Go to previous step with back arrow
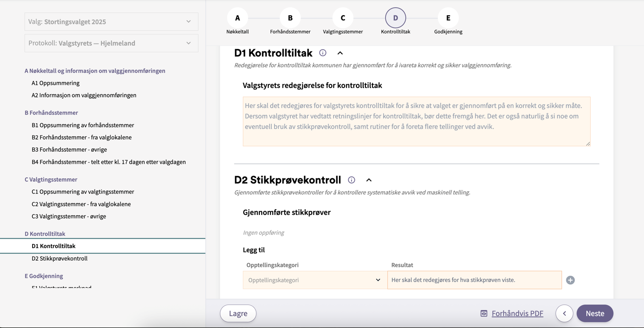 coord(564,313)
